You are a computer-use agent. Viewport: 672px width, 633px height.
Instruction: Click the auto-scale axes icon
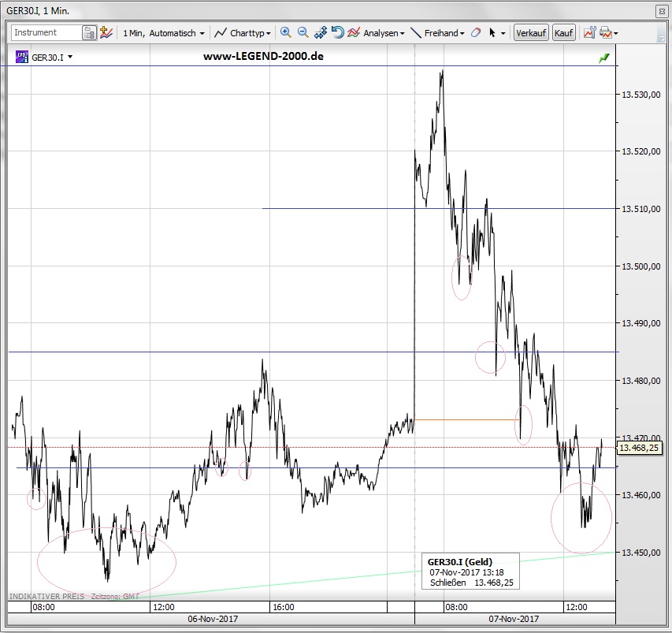[321, 32]
